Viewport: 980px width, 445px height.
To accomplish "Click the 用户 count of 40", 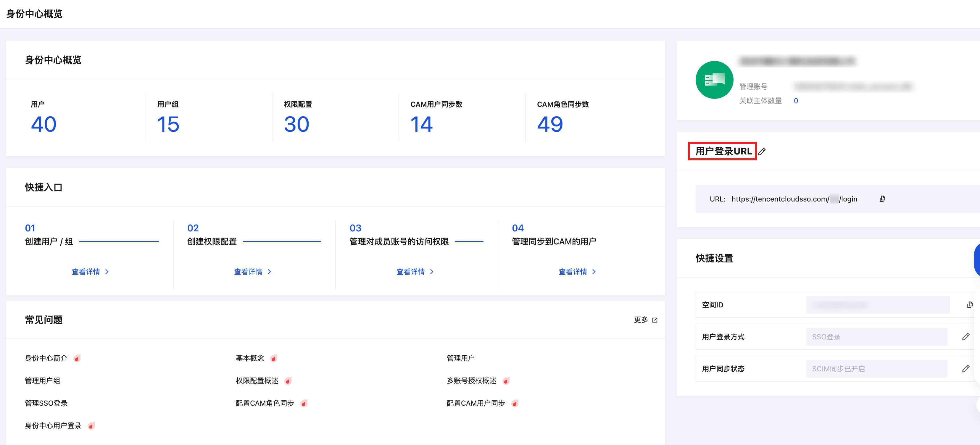I will click(x=44, y=124).
